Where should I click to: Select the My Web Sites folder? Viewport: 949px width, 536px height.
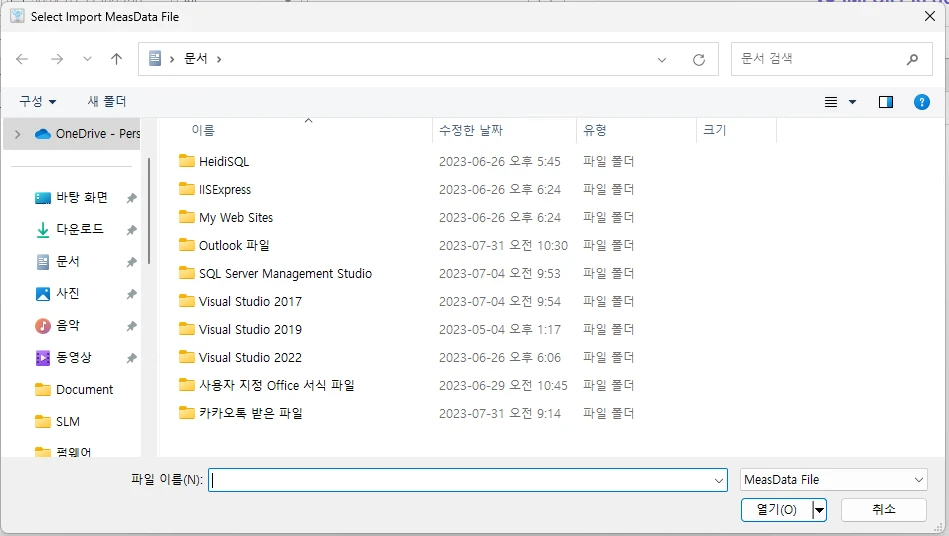(x=236, y=217)
